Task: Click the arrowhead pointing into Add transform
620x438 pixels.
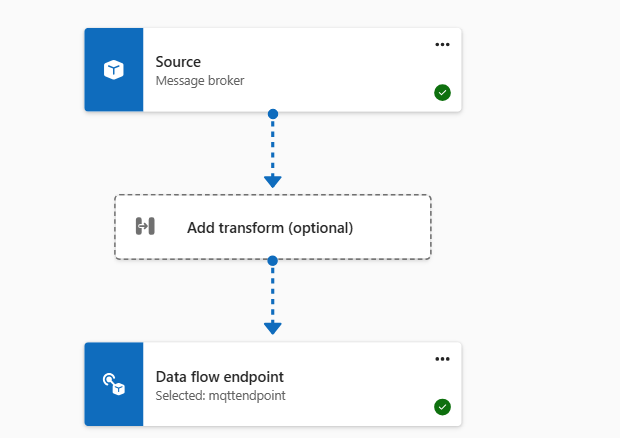Action: (x=273, y=182)
